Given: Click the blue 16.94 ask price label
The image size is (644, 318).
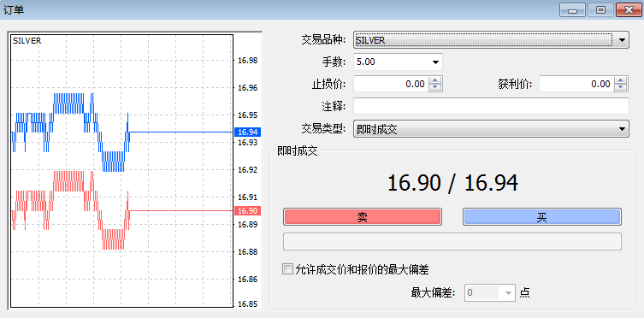Looking at the screenshot, I should pos(247,132).
